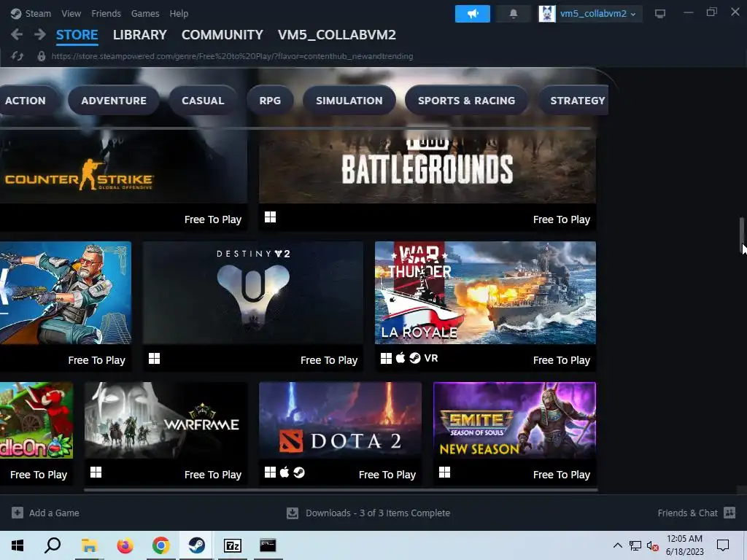
Task: Switch to the STORE tab
Action: (77, 35)
